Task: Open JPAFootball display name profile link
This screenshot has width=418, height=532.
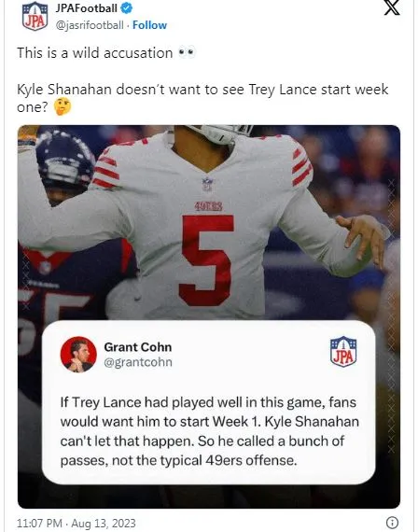Action: (87, 7)
